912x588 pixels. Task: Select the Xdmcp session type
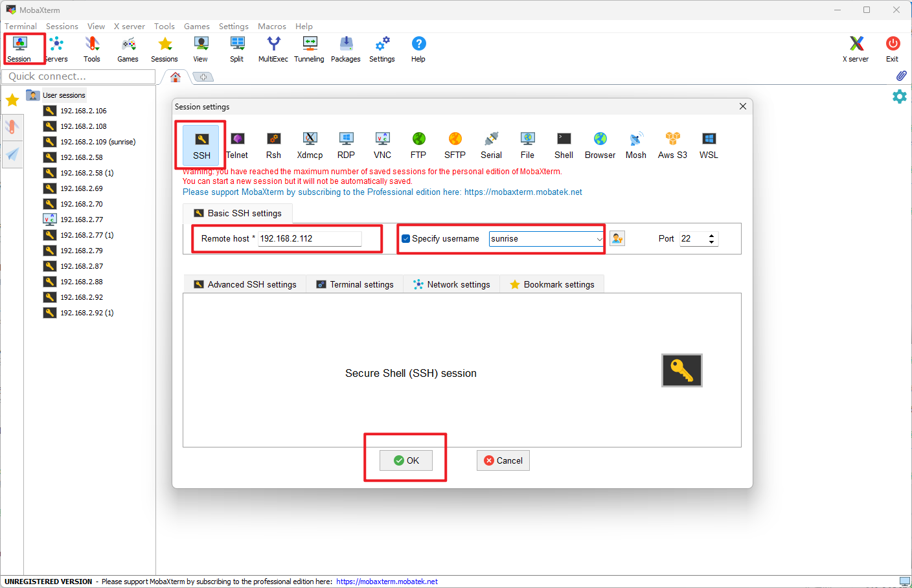[x=310, y=146]
